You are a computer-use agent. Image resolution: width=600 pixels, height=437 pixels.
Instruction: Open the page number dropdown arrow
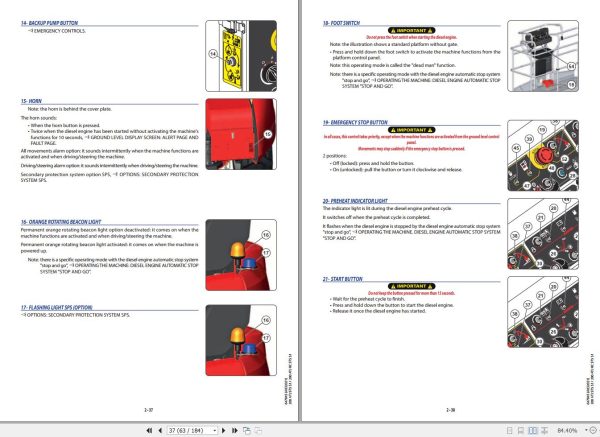215,430
